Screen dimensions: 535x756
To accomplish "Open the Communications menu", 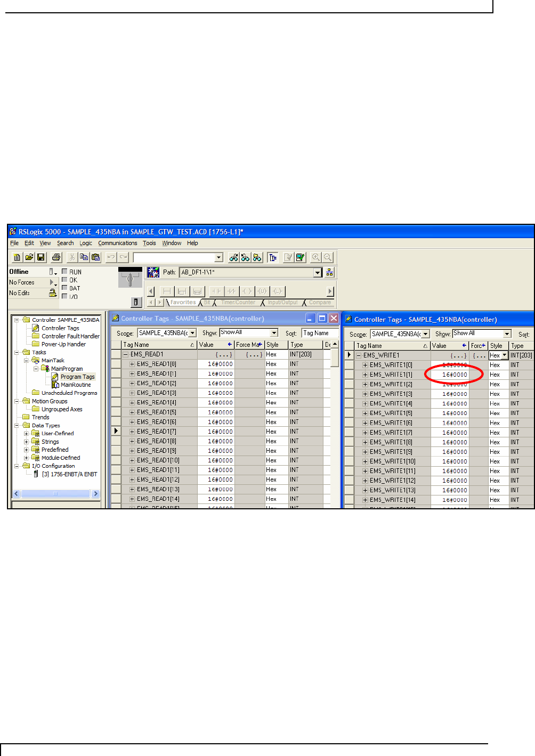I will [118, 243].
